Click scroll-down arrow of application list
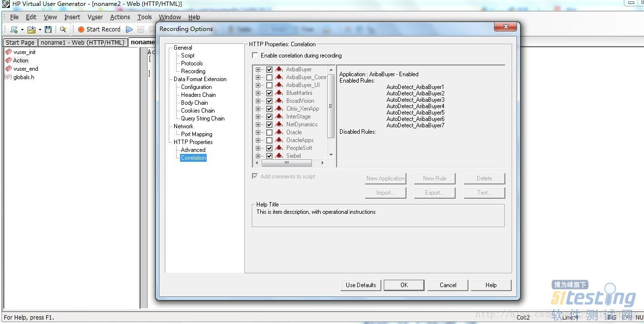 coord(331,155)
